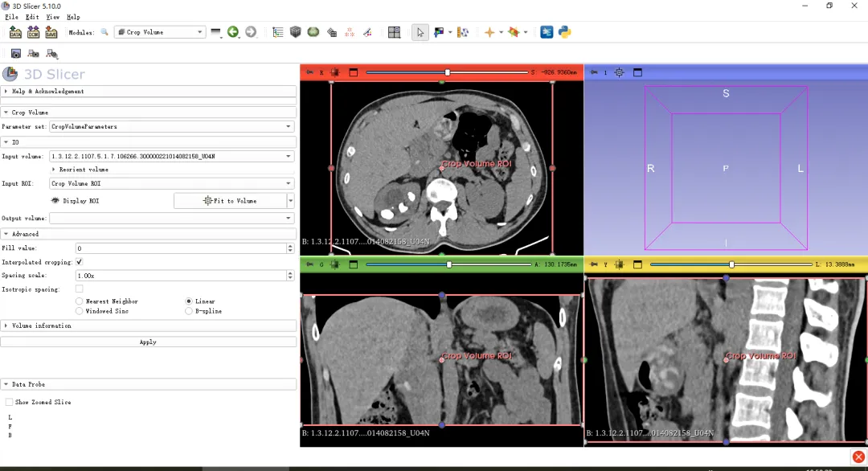Open the view layout selector icon
The width and height of the screenshot is (868, 471).
click(x=394, y=32)
